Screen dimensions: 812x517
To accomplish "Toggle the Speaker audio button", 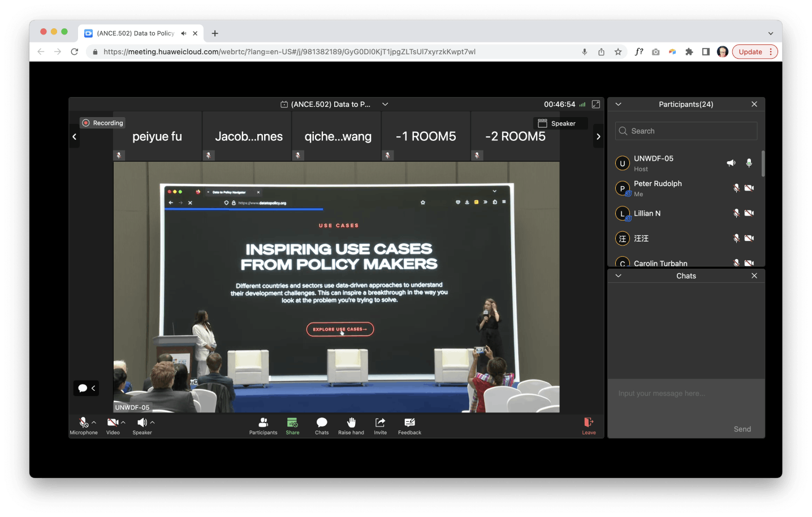I will pyautogui.click(x=141, y=423).
